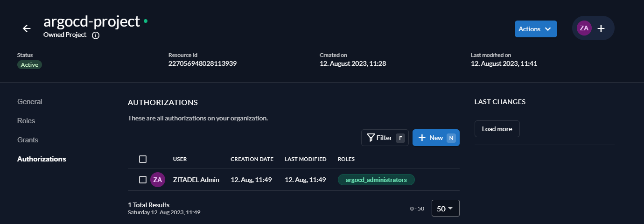Click the green status dot beside title
Screen dimensions: 644x224
click(146, 21)
